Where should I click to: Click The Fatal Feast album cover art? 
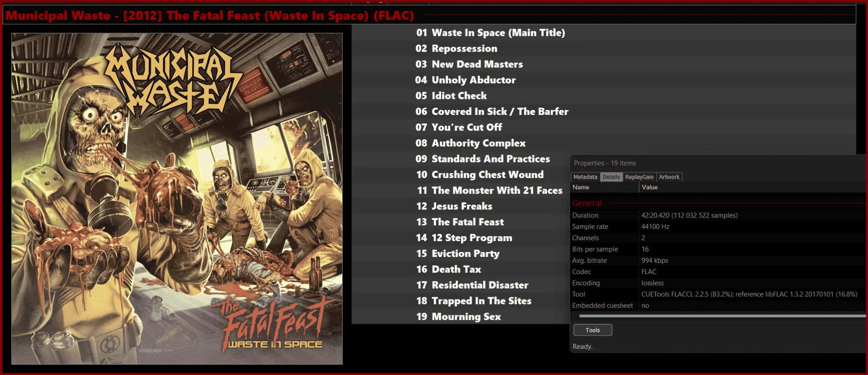(x=177, y=199)
